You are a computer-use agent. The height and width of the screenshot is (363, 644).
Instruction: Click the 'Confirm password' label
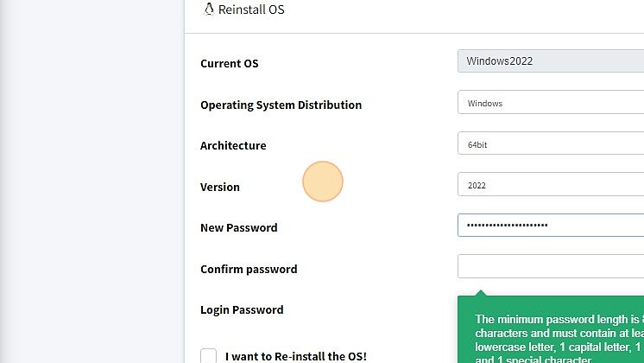[249, 270]
